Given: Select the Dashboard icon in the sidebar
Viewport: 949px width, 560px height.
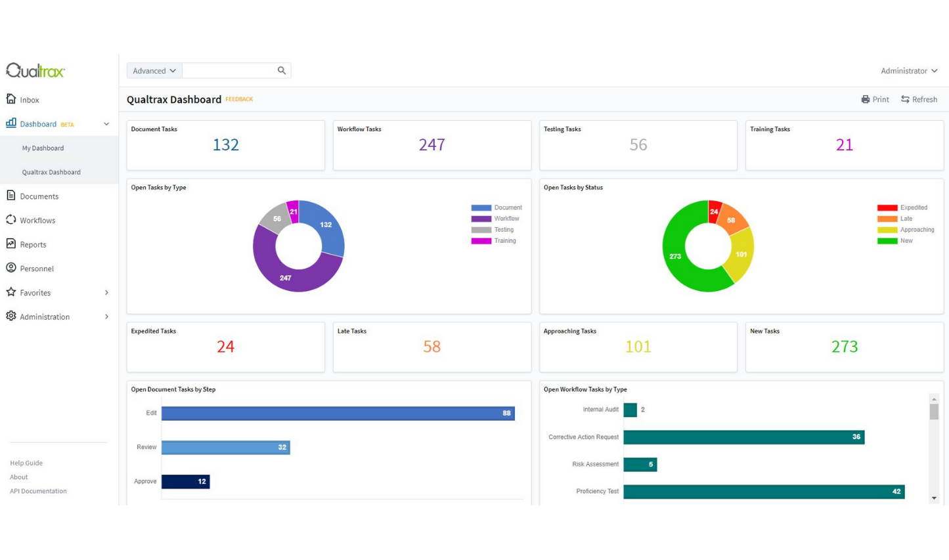Looking at the screenshot, I should click(11, 123).
